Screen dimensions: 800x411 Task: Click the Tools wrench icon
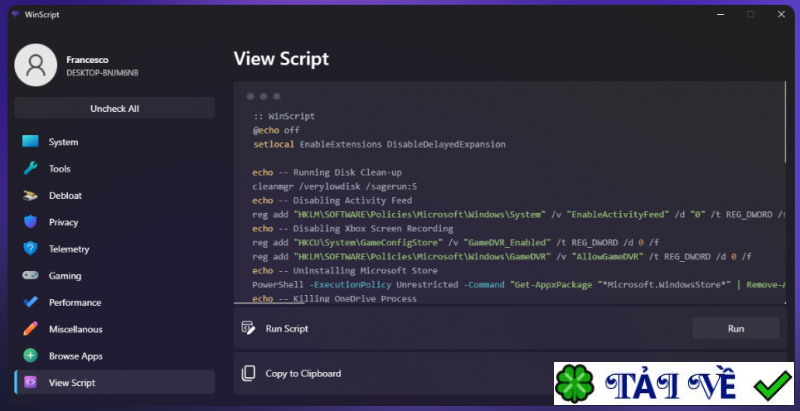pyautogui.click(x=30, y=169)
